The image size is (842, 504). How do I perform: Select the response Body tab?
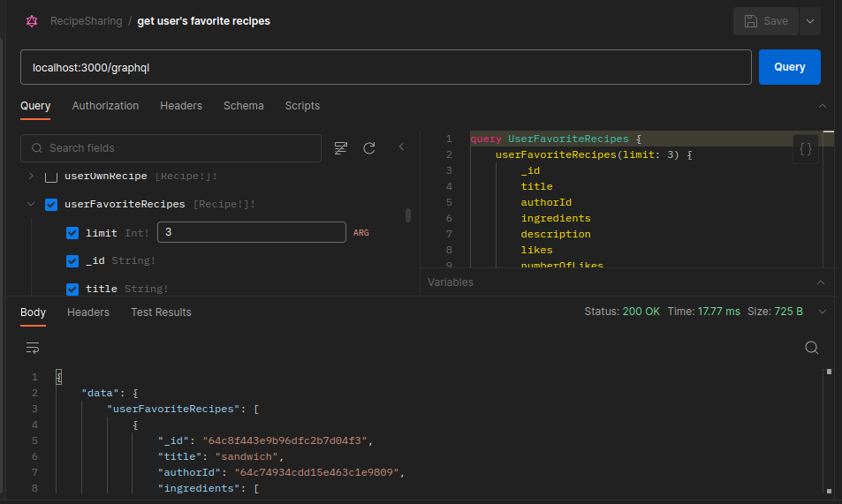point(33,312)
